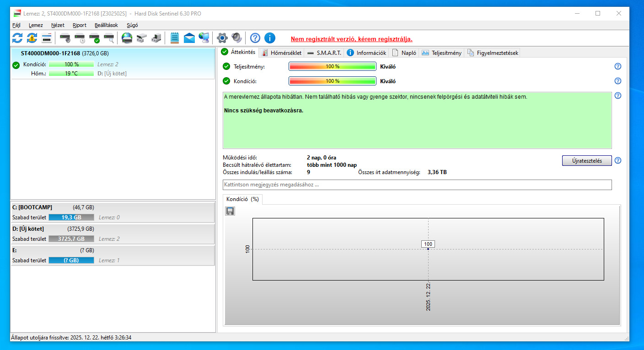Click the status bar last refresh text

(x=71, y=338)
